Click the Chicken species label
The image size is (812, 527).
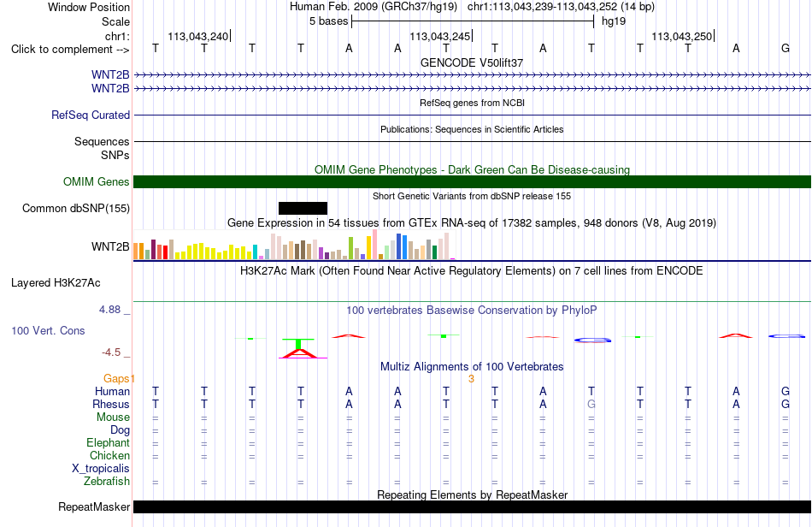(109, 455)
